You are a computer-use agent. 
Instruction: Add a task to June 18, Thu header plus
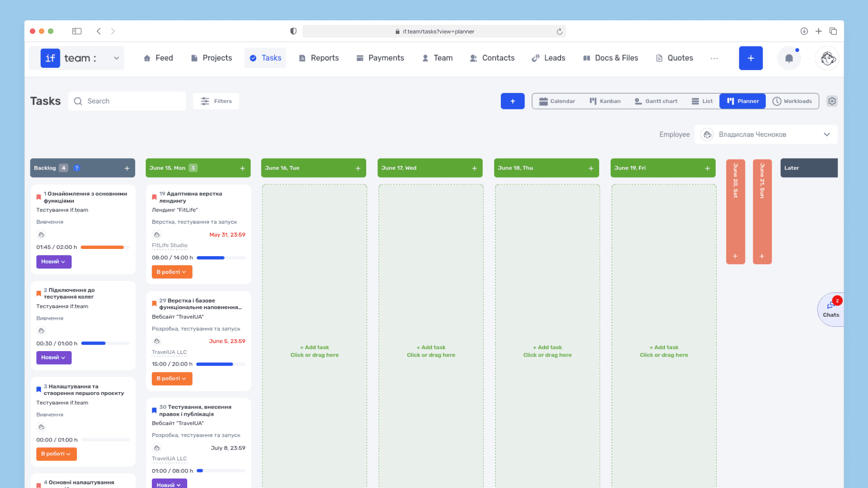click(x=591, y=168)
